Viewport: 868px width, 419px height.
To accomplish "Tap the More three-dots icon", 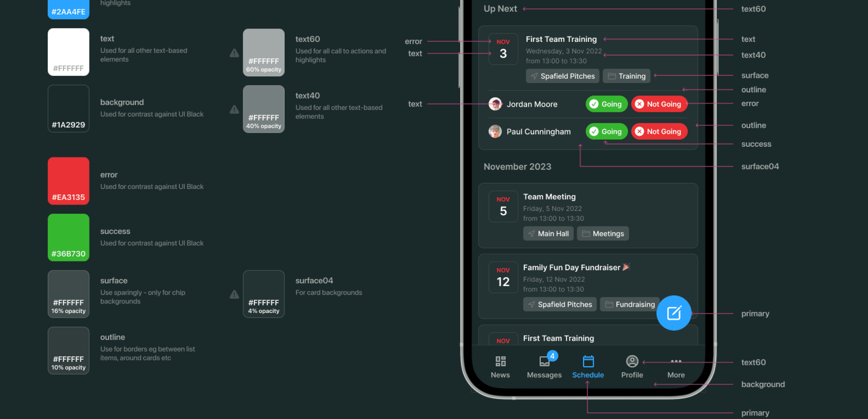I will click(x=676, y=361).
